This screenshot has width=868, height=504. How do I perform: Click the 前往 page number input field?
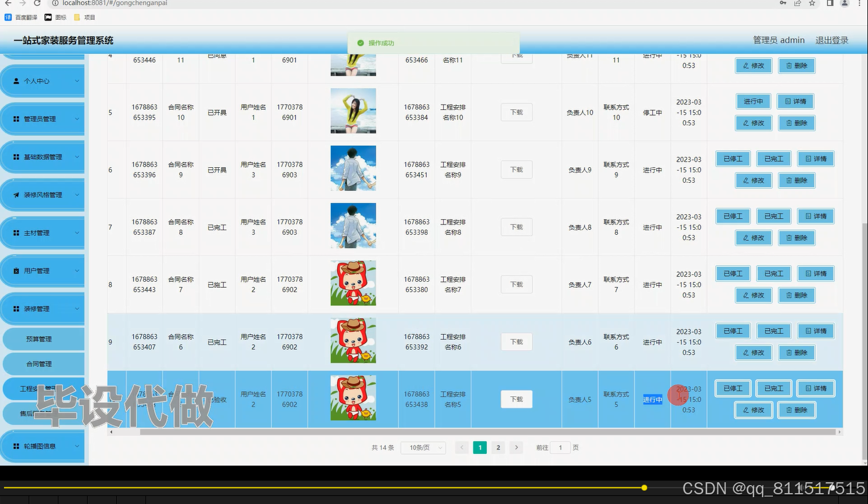coord(560,448)
